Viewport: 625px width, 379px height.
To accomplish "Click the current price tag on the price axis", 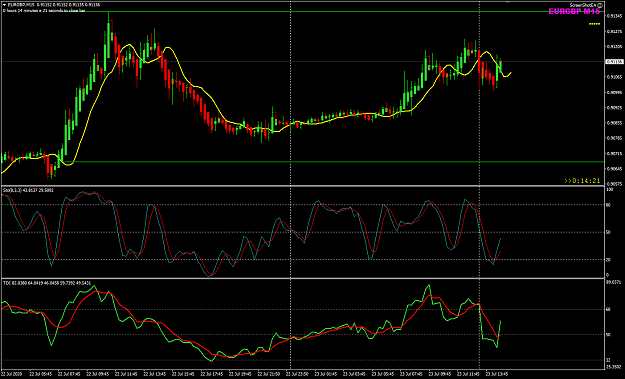I will pos(614,62).
